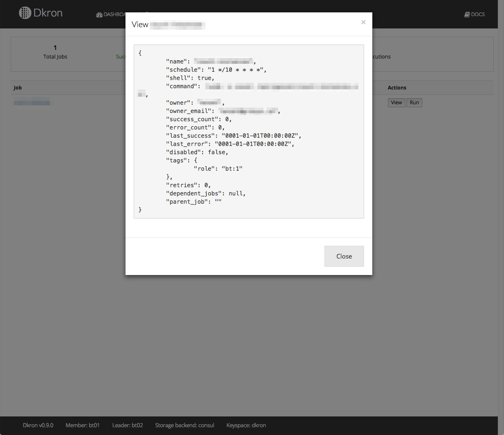Click the Job column header
The width and height of the screenshot is (504, 435).
[18, 88]
